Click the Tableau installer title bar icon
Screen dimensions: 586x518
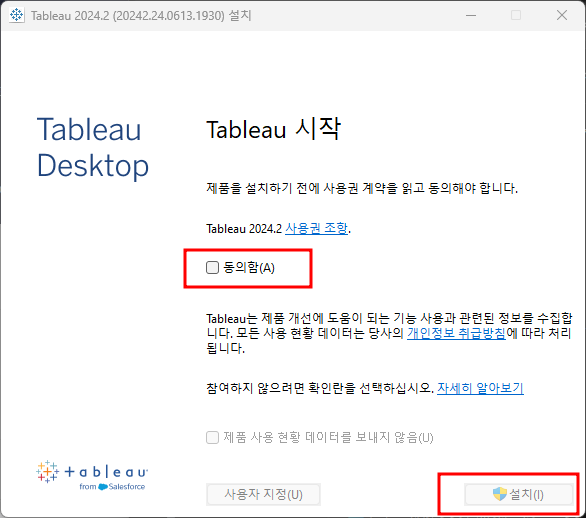[17, 15]
